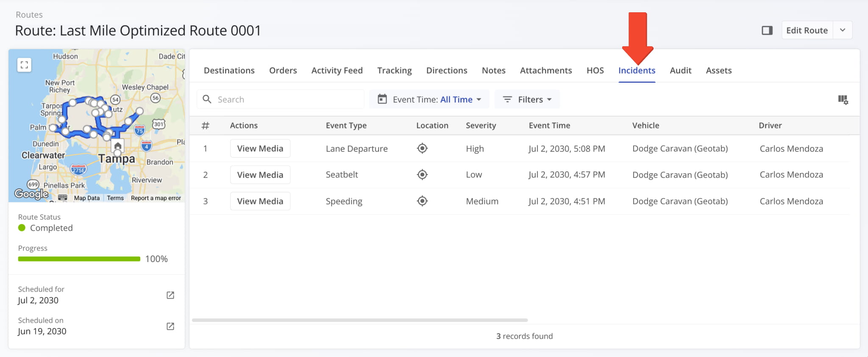Click the Jul 2, 2030, 5:08 PM cell

[x=567, y=149]
